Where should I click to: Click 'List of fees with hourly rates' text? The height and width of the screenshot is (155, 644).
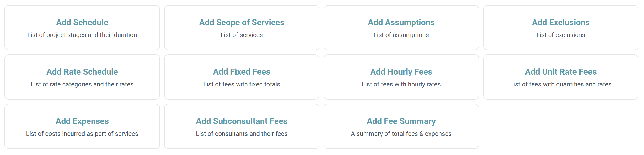(401, 84)
